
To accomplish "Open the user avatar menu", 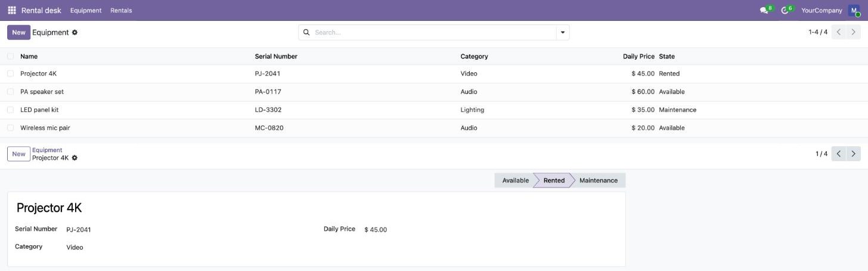I will (x=854, y=10).
